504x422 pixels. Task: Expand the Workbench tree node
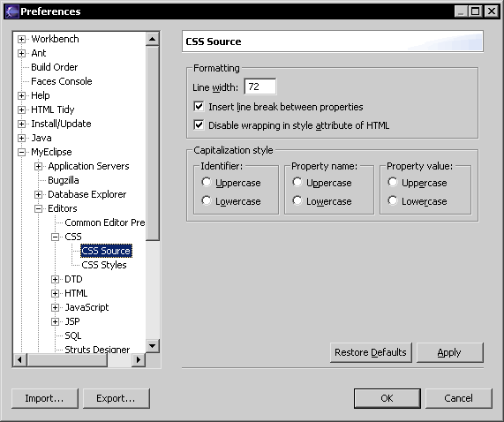pos(21,39)
